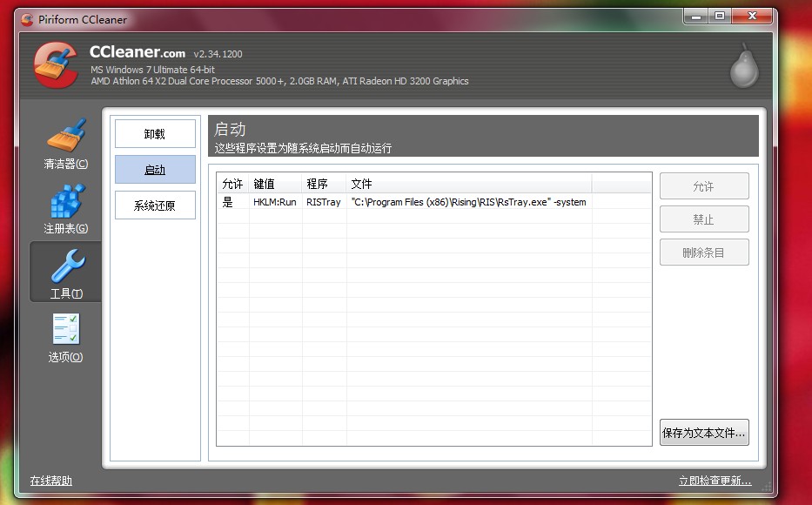This screenshot has width=812, height=505.
Task: Open the 注册表(G) registry section
Action: (66, 209)
